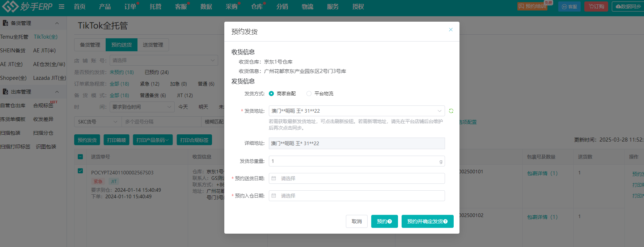Open the SKC货号 dropdown
This screenshot has width=644, height=247.
98,122
